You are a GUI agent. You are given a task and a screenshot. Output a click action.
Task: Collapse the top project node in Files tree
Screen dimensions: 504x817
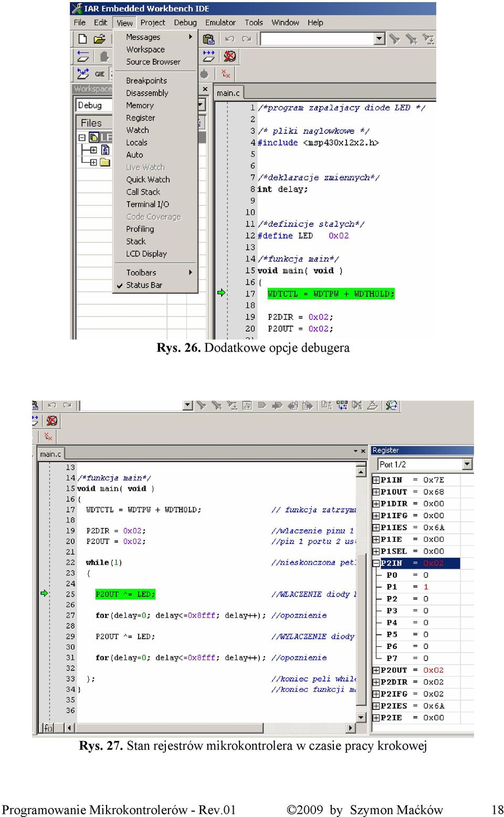[x=82, y=138]
